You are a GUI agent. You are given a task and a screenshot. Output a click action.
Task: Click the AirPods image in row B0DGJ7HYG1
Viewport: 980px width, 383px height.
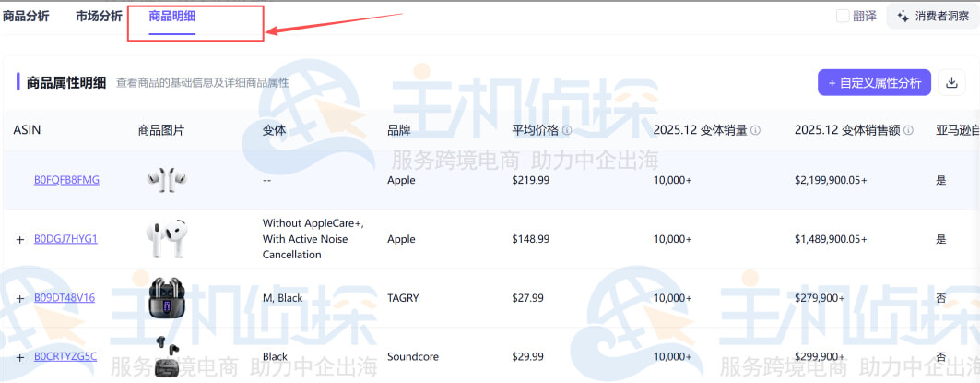[x=166, y=238]
